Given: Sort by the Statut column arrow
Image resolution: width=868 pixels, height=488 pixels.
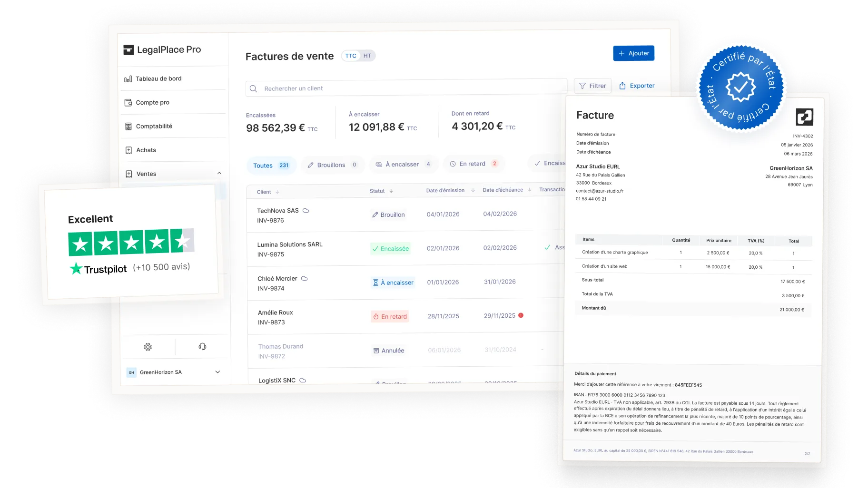Looking at the screenshot, I should [x=391, y=191].
